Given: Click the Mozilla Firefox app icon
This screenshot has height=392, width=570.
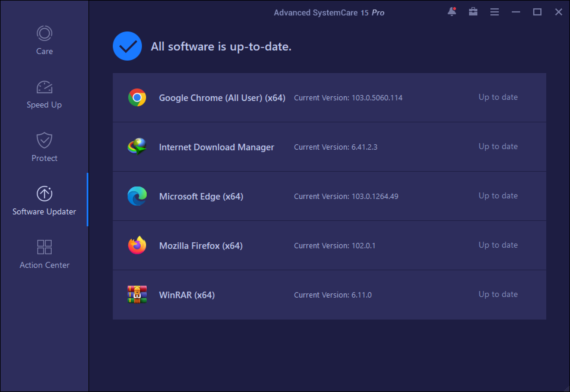Looking at the screenshot, I should pyautogui.click(x=137, y=245).
